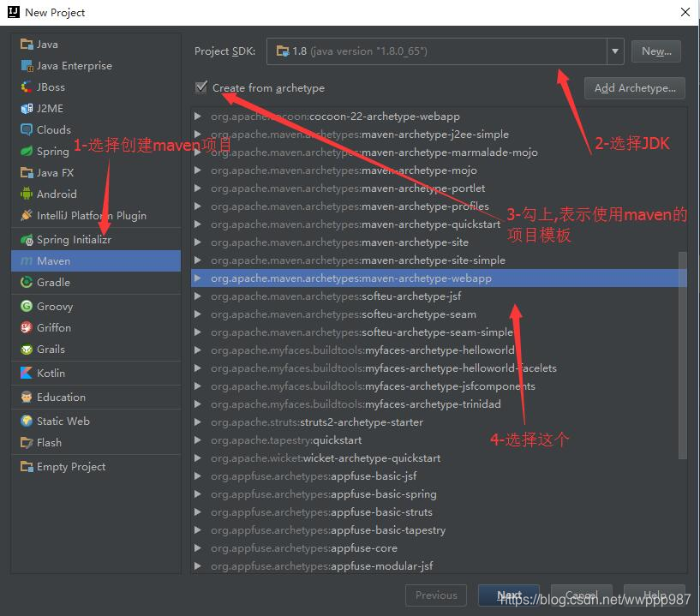Select appfuse-modular-jsf row
This screenshot has width=700, height=616.
coord(439,566)
